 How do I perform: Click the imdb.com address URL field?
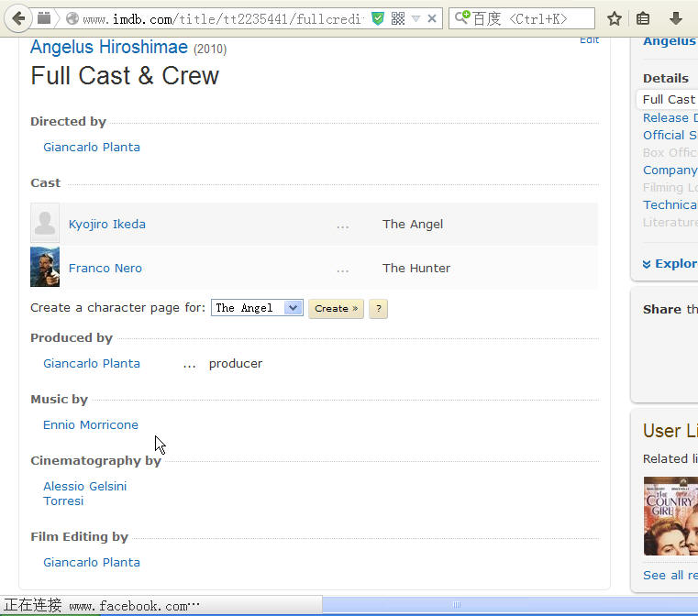(x=222, y=18)
